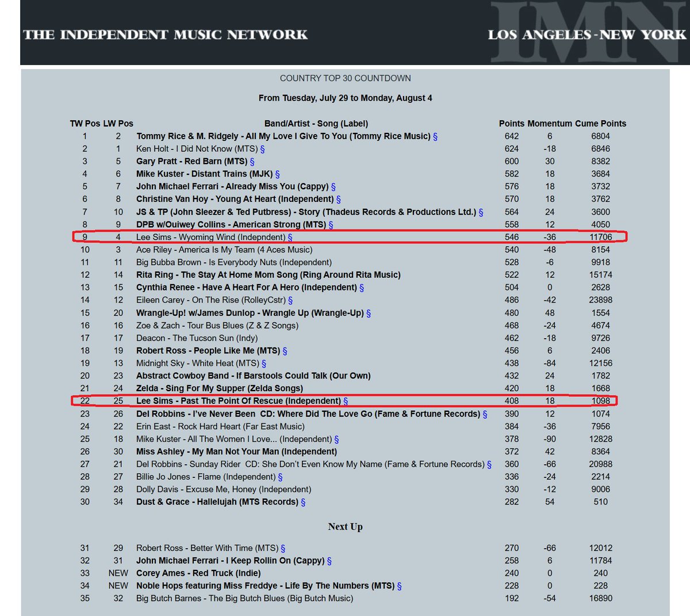Click Abstract Cowboy Band - If Barstools Could Talk
Viewport: 690px width, 616px height.
click(x=254, y=376)
